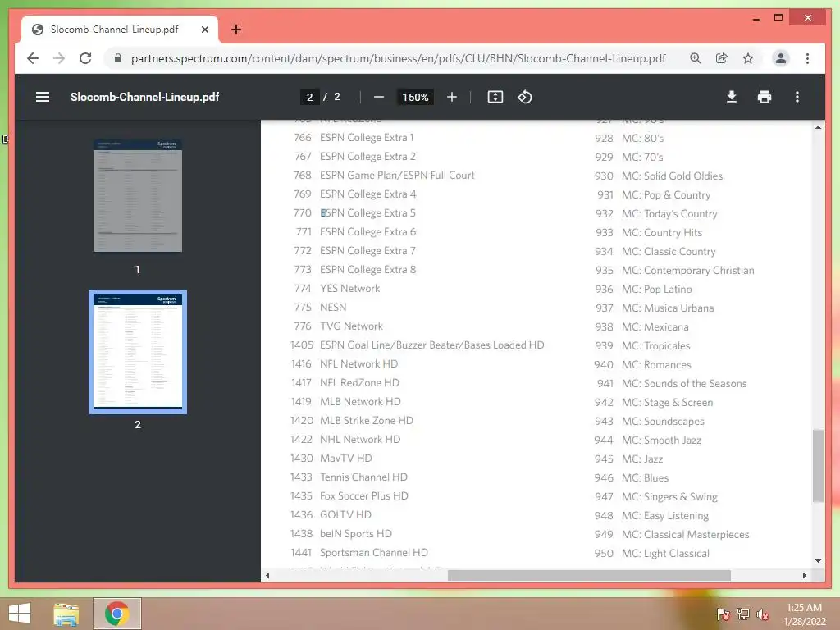Click the horizontal scrollbar thumb
This screenshot has height=630, width=840.
coord(589,575)
